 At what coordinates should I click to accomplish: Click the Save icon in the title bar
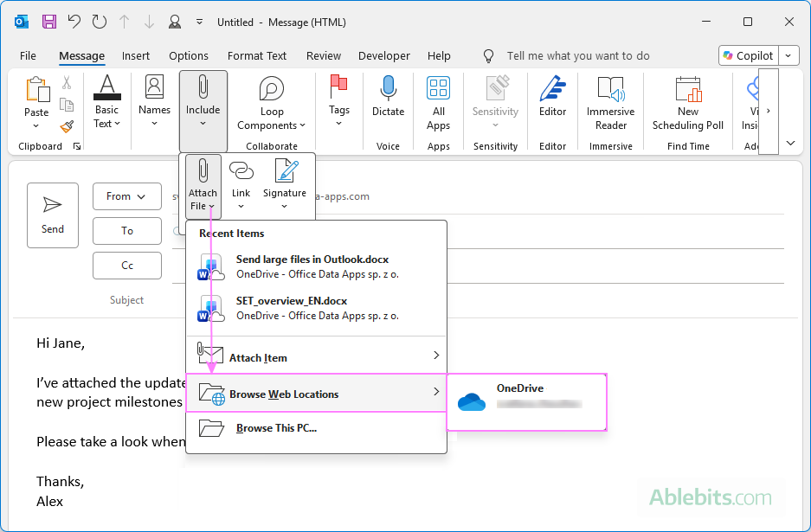click(x=49, y=22)
